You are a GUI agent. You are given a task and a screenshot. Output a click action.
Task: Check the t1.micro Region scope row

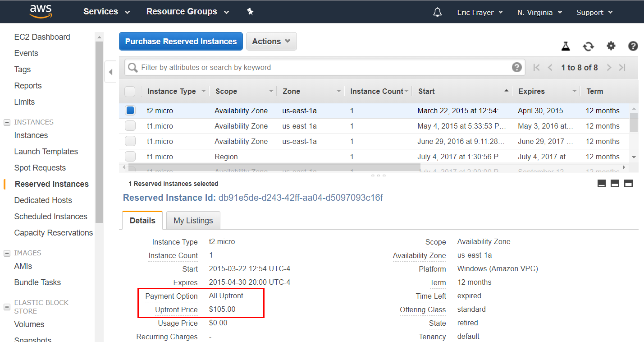130,157
